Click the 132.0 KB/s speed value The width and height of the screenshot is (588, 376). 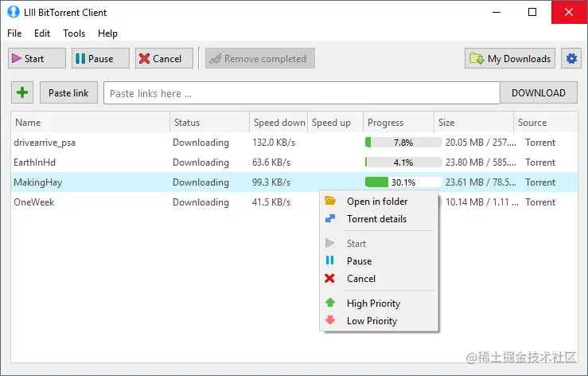pos(274,143)
